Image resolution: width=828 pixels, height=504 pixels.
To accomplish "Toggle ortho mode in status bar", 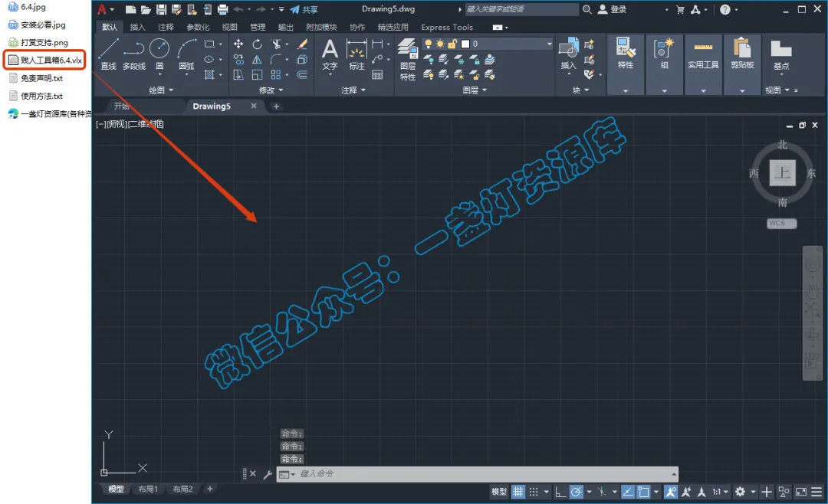I will (x=560, y=492).
